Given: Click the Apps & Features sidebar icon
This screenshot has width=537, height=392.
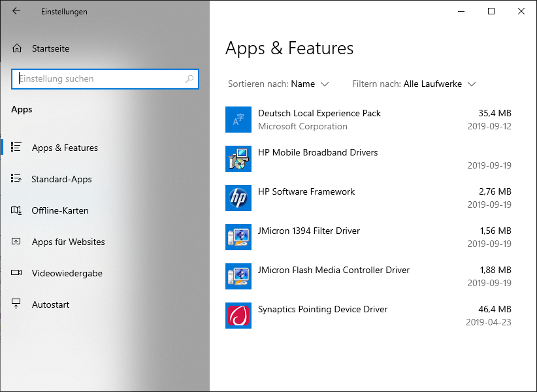Looking at the screenshot, I should click(x=16, y=147).
